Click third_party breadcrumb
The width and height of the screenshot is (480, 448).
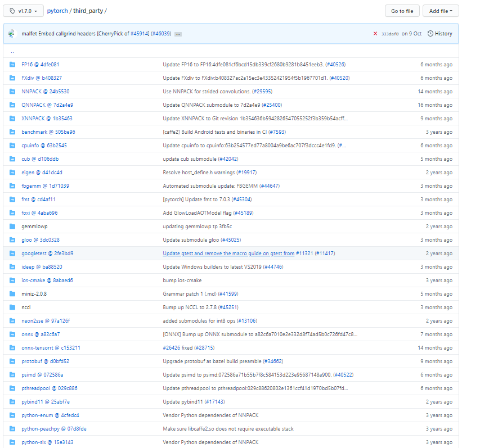(x=88, y=11)
